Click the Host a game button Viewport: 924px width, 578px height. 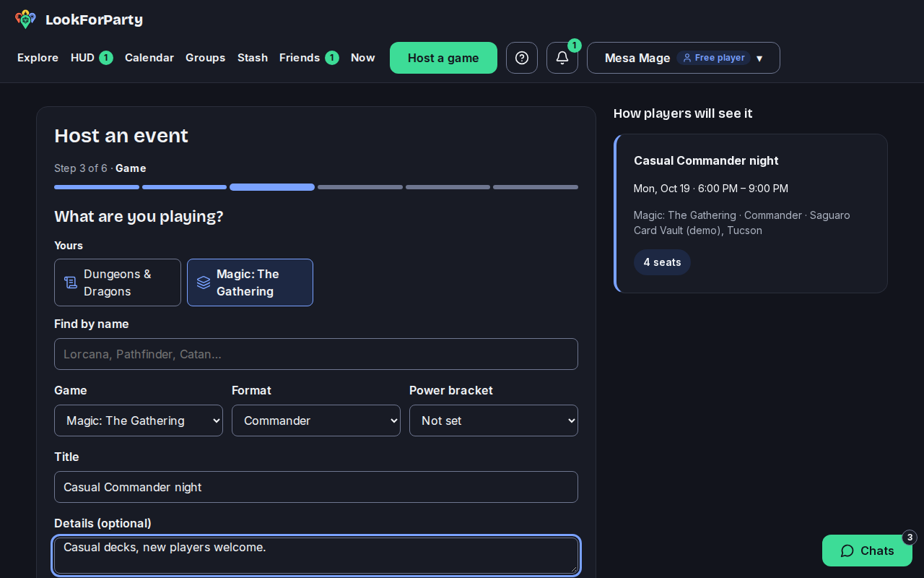(443, 58)
